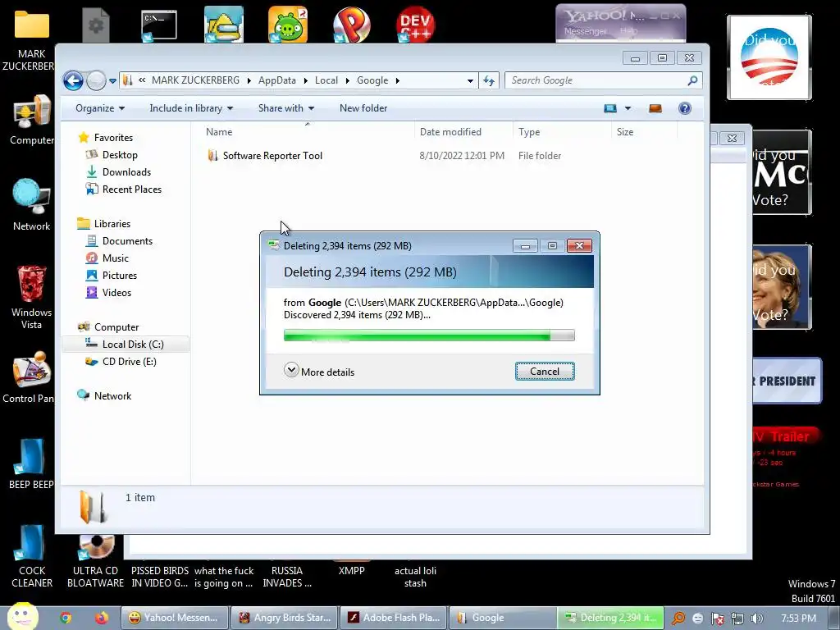Screen dimensions: 840x630
Task: Toggle the preview pane button
Action: coord(655,108)
